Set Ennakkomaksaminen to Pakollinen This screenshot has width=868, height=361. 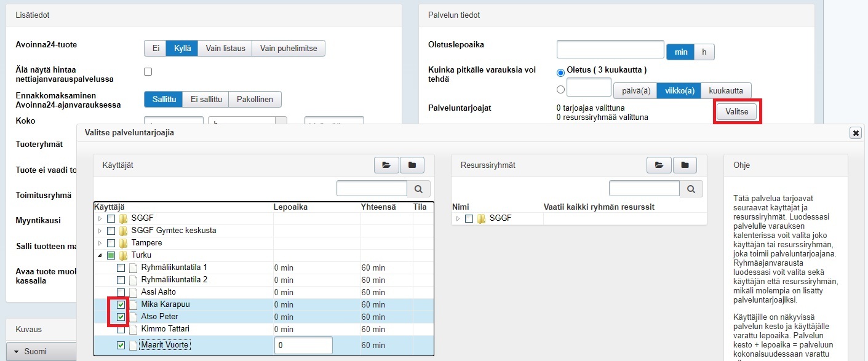coord(255,99)
